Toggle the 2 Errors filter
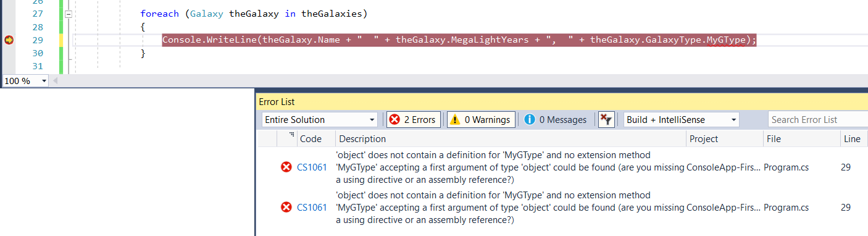The image size is (868, 236). [x=414, y=120]
